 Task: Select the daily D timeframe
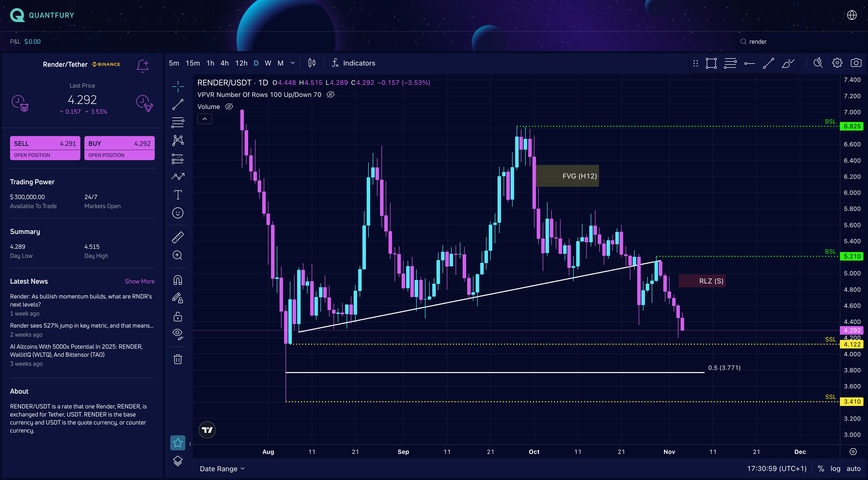[256, 63]
